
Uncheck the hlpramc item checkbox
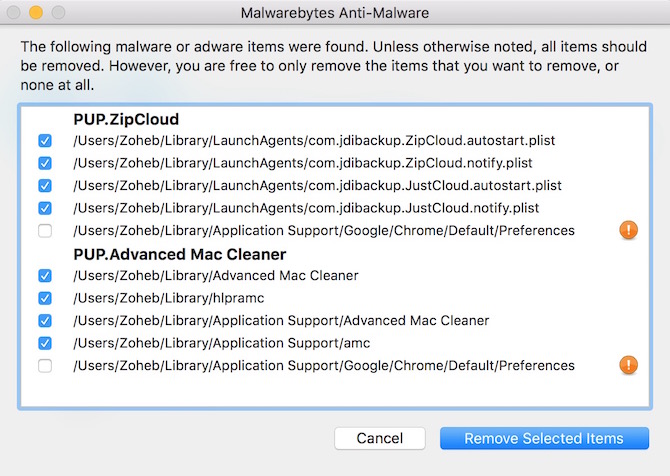pos(45,298)
